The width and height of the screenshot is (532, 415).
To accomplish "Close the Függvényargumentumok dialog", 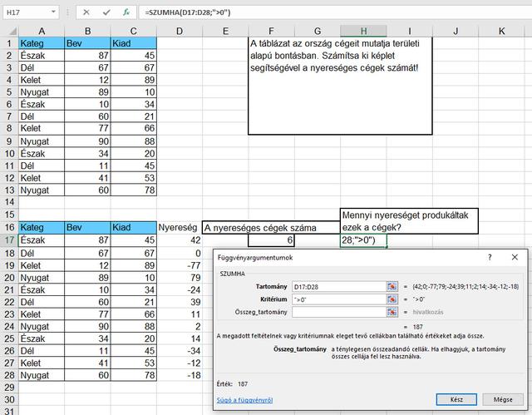I will [x=515, y=257].
